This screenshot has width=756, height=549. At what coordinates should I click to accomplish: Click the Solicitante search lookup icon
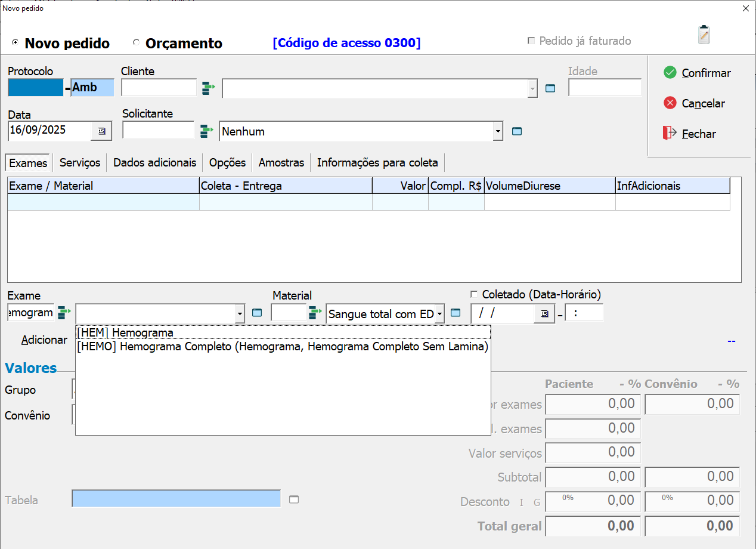point(207,131)
